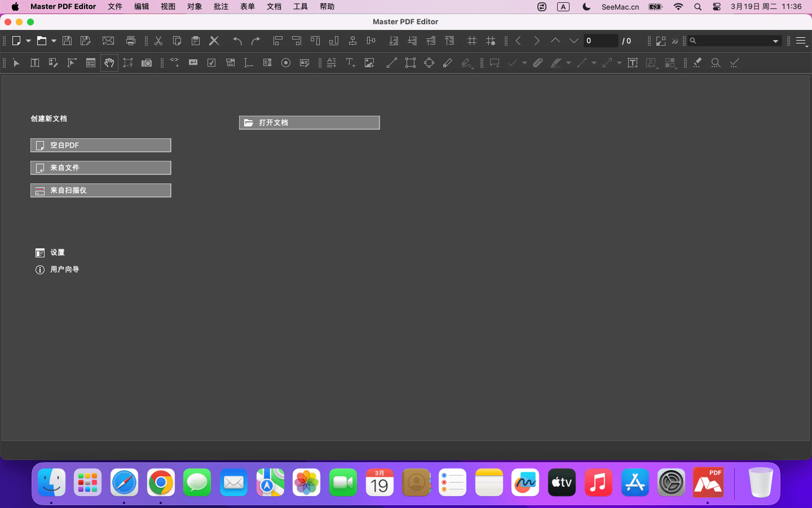This screenshot has width=812, height=508.
Task: Click the 空白PDF button
Action: coord(101,145)
